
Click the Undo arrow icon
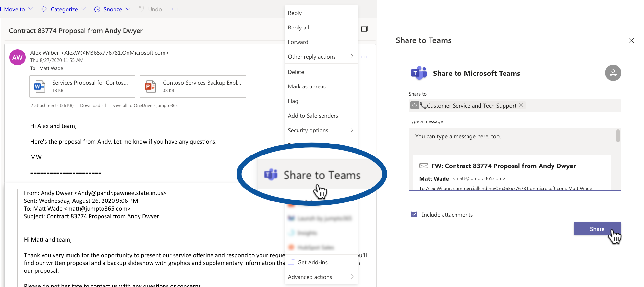click(x=141, y=9)
